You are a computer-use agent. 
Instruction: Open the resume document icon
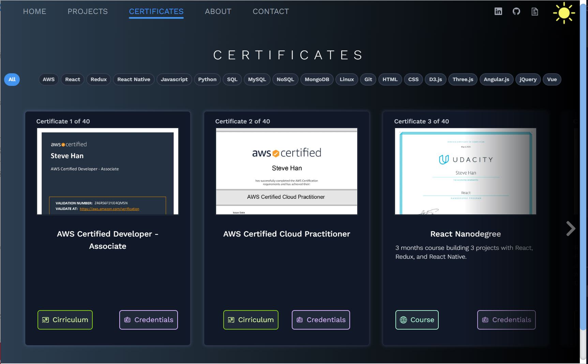click(x=534, y=12)
